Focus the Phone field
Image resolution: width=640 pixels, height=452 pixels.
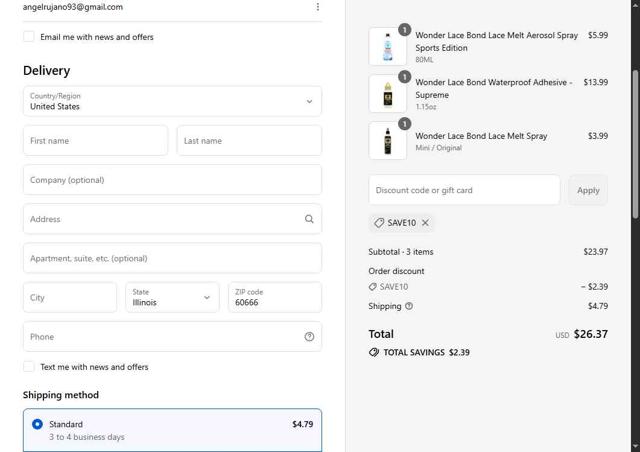pos(172,336)
